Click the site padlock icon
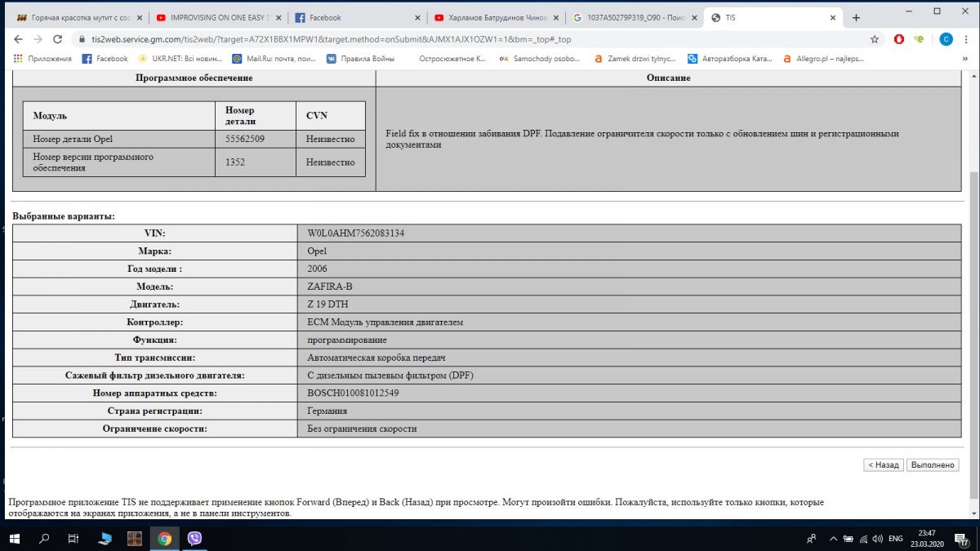The image size is (980, 551). point(81,38)
